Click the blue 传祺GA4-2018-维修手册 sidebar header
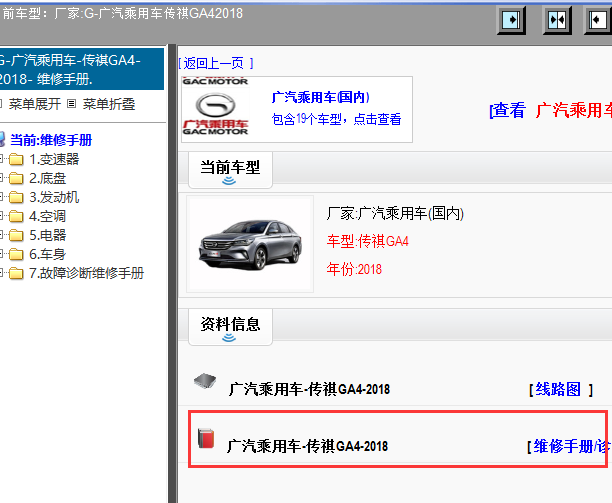612x503 pixels. [82, 69]
